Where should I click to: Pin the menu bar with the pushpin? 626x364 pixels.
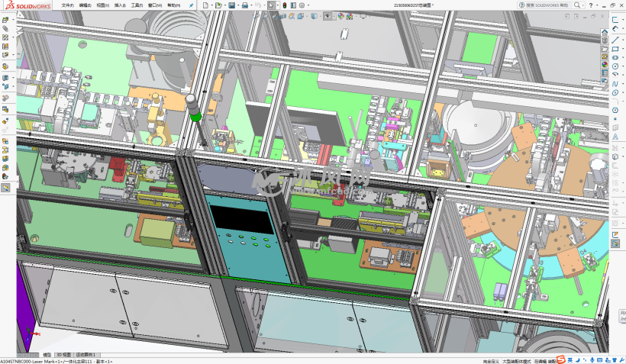(x=191, y=5)
